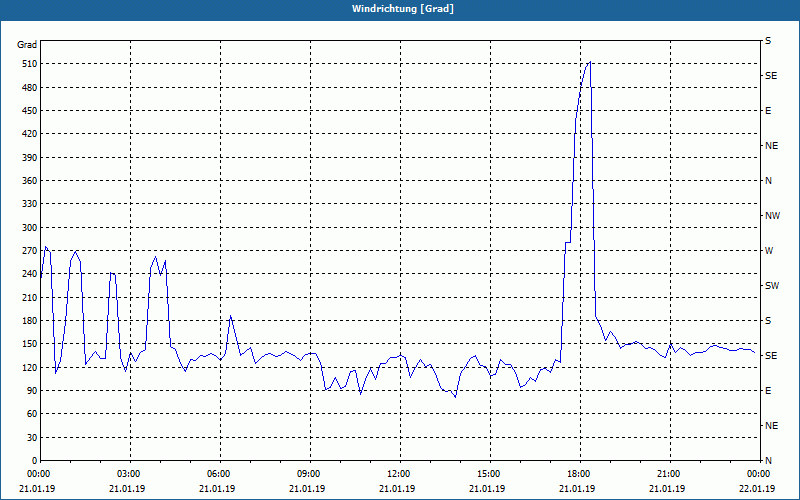Viewport: 800px width, 500px height.
Task: Select the 450 degree axis label
Action: coord(30,111)
